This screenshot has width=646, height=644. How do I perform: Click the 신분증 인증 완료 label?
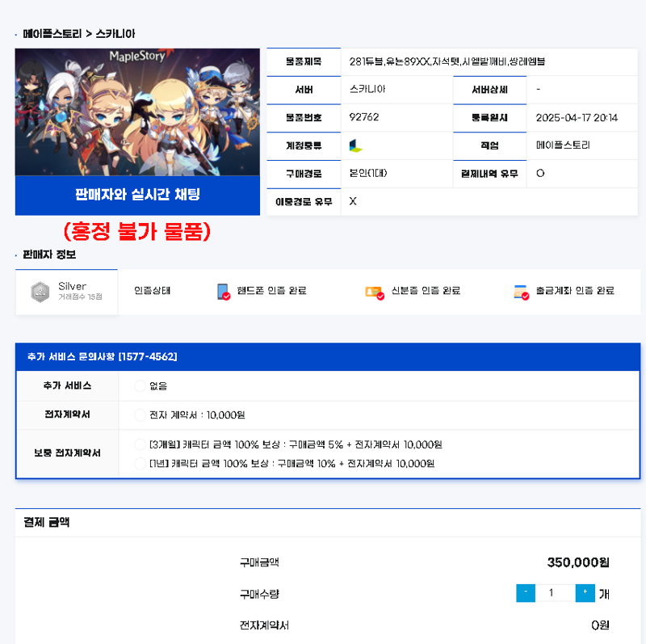[426, 291]
